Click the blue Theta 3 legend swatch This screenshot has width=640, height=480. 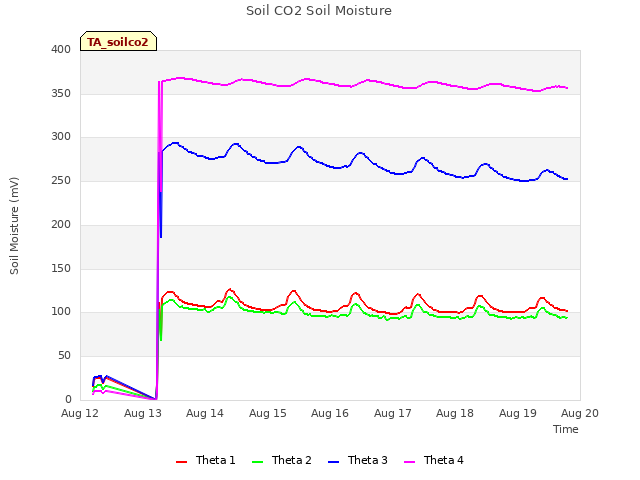click(333, 462)
